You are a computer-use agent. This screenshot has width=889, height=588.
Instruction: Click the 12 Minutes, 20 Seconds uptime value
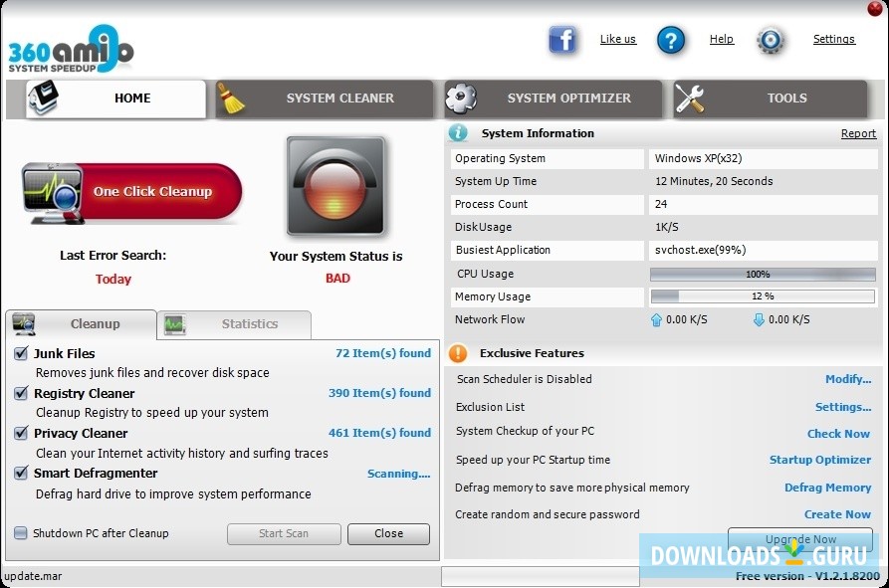[x=714, y=181]
